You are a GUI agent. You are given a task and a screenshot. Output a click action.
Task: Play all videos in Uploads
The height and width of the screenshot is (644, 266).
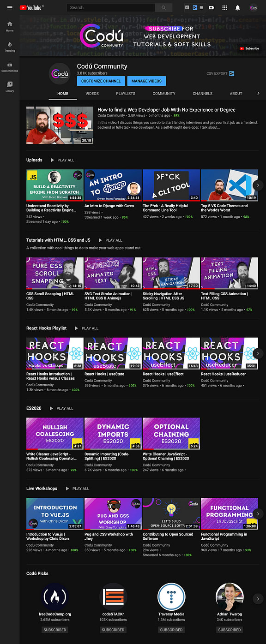tap(62, 160)
